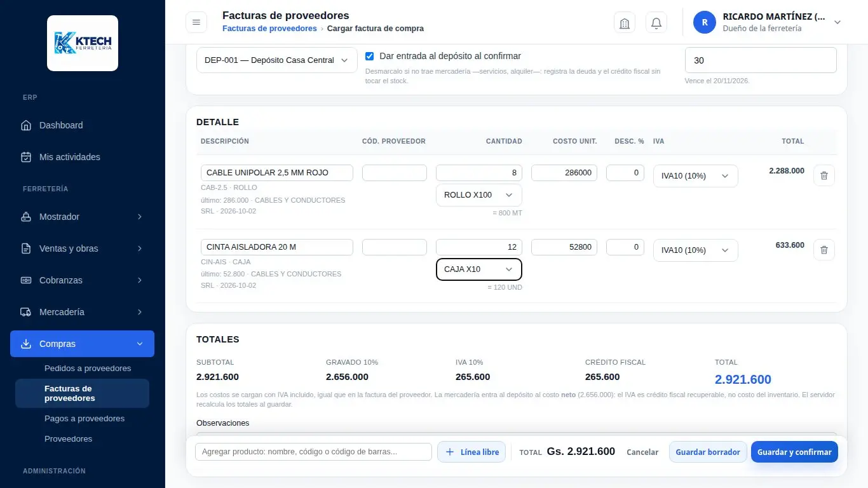The image size is (868, 488).
Task: Delete the CABLE UNIPOLAR line with trash icon
Action: (824, 175)
